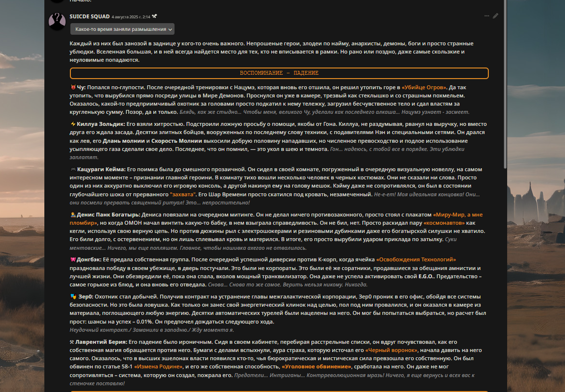Image resolution: width=565 pixels, height=392 pixels.
Task: Click the italic line 'Неудачный контракт./ Заманили в западню./'
Action: [129, 330]
